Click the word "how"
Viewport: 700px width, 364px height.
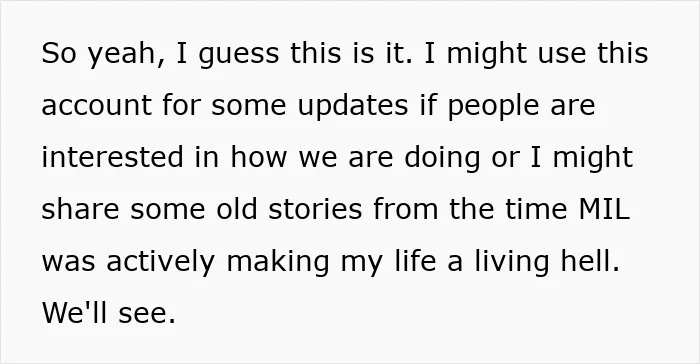[258, 157]
